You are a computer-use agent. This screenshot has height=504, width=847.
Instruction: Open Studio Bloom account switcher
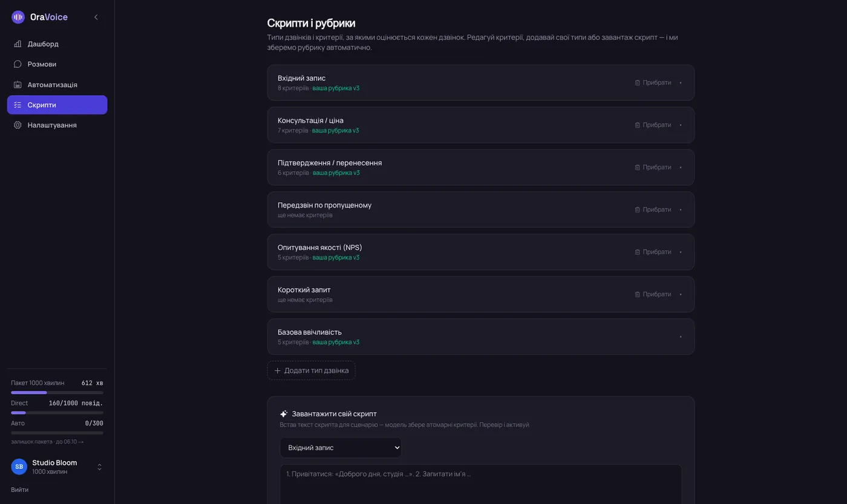point(57,466)
